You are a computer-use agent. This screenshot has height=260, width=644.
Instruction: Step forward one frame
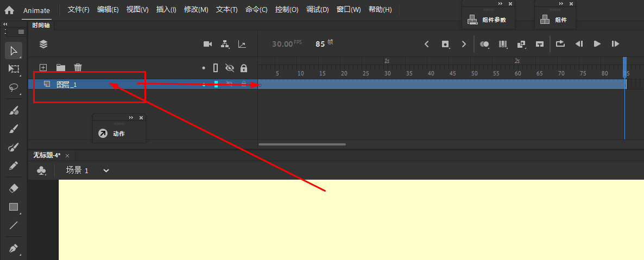(615, 43)
